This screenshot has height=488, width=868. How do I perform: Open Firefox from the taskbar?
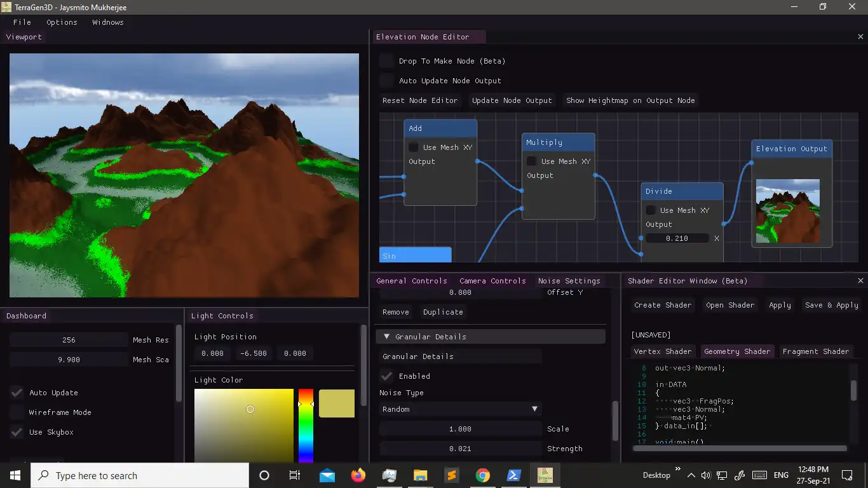[358, 475]
